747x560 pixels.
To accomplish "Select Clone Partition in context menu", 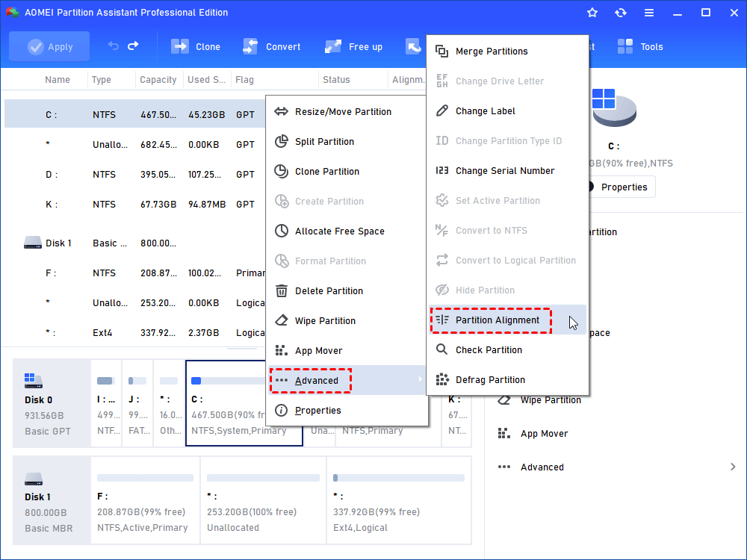I will click(x=347, y=172).
